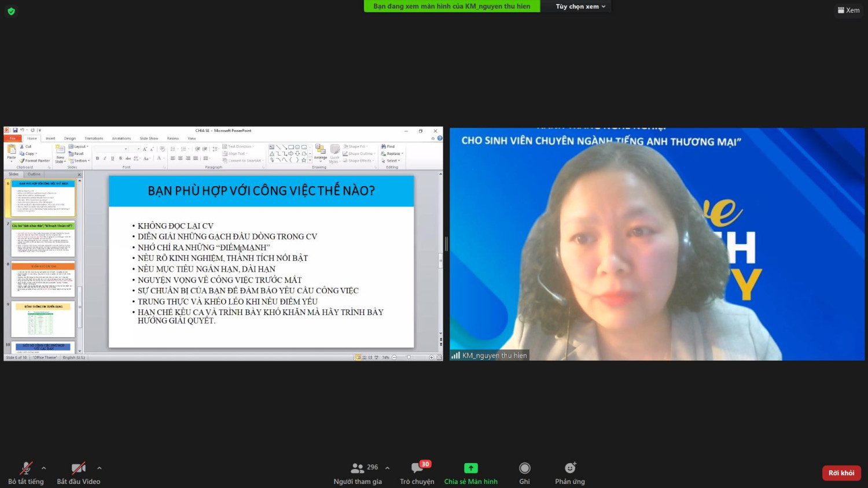The height and width of the screenshot is (488, 868).
Task: Start camera with Bắt đầu Video icon
Action: coord(78,468)
